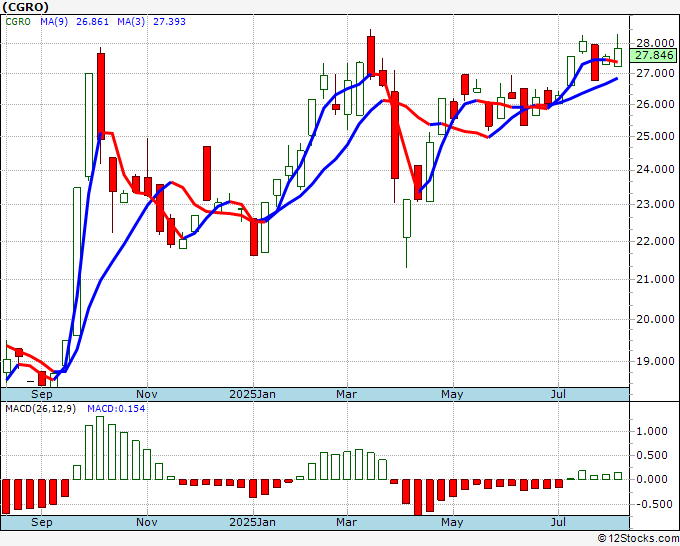Screen dimensions: 680x546
Task: Click Sep on the price chart time axis
Action: click(x=42, y=394)
